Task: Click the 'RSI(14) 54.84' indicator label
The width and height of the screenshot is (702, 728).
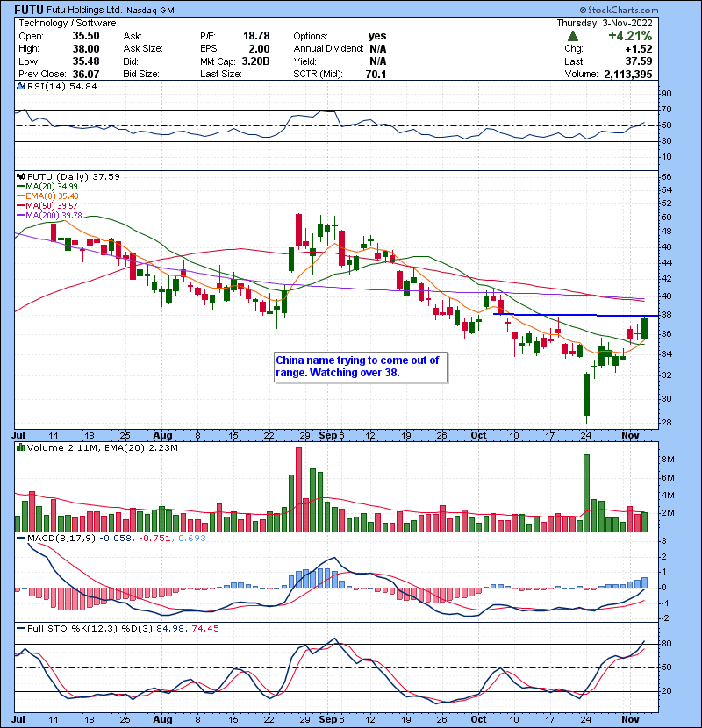Action: 61,86
